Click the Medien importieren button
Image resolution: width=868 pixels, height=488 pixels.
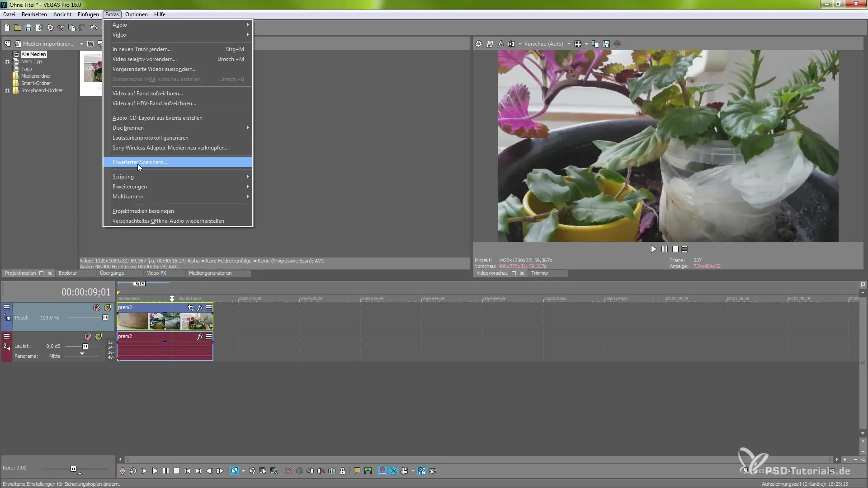44,44
